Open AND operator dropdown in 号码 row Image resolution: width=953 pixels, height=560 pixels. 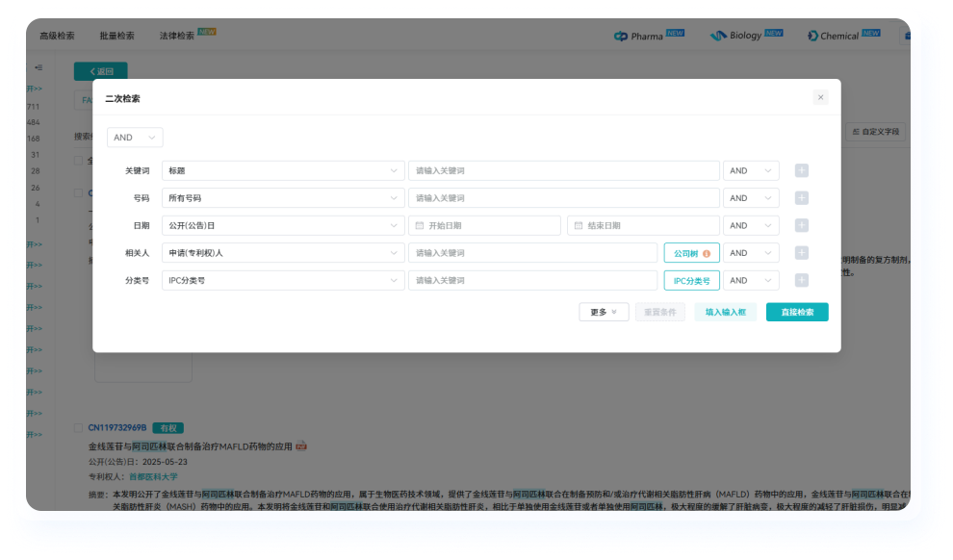751,198
